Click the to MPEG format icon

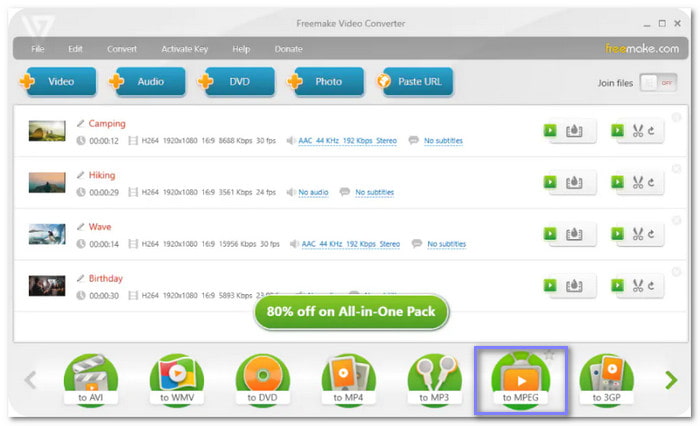point(520,379)
